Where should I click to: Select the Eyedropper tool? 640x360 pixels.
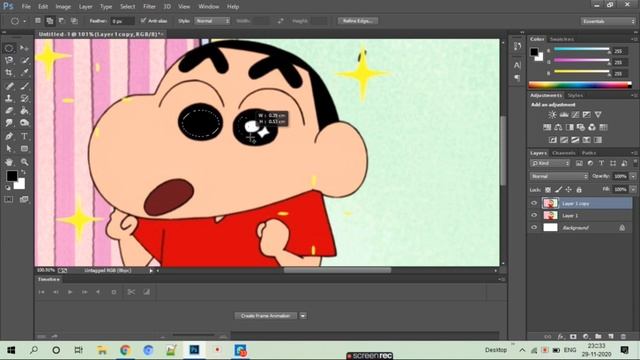coord(24,73)
